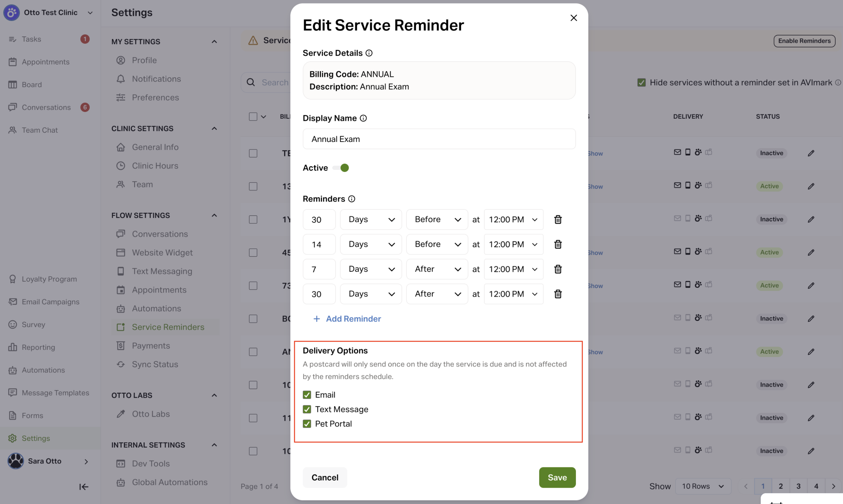843x504 pixels.
Task: Click the first reminder number field 30
Action: 319,219
